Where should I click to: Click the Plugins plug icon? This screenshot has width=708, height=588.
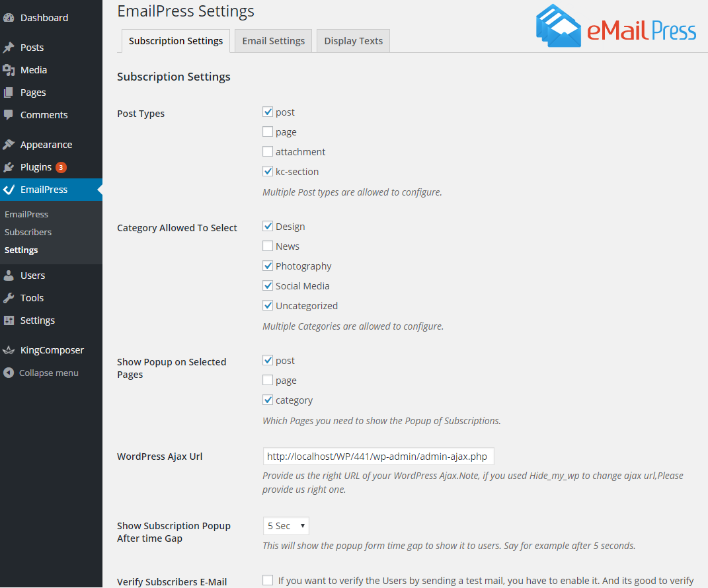coord(9,167)
